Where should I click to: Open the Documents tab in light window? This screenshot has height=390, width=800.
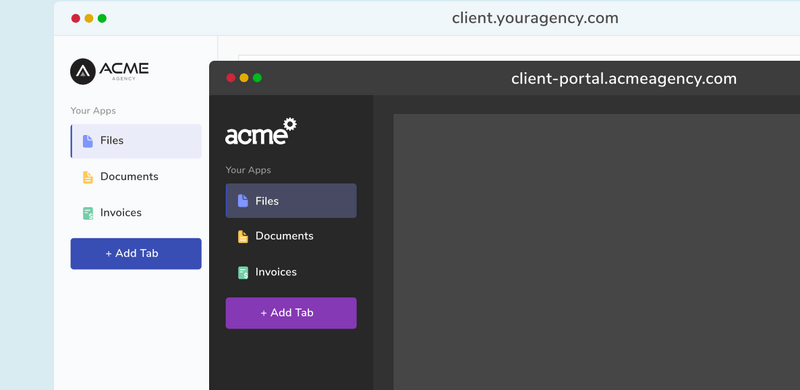click(136, 177)
